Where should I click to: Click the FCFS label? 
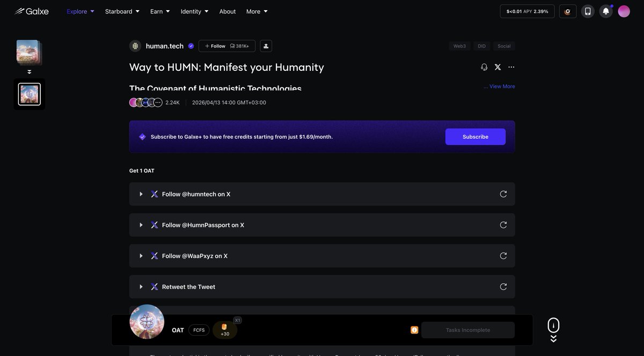tap(199, 330)
